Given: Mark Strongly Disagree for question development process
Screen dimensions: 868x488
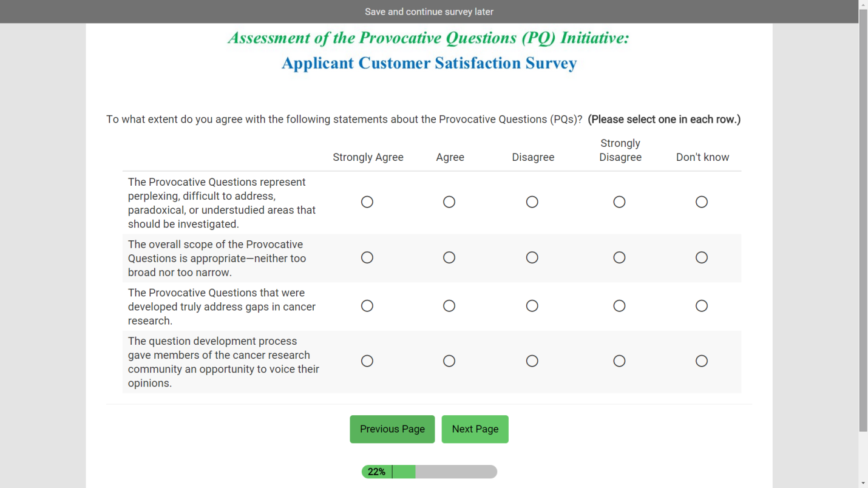Looking at the screenshot, I should 619,361.
